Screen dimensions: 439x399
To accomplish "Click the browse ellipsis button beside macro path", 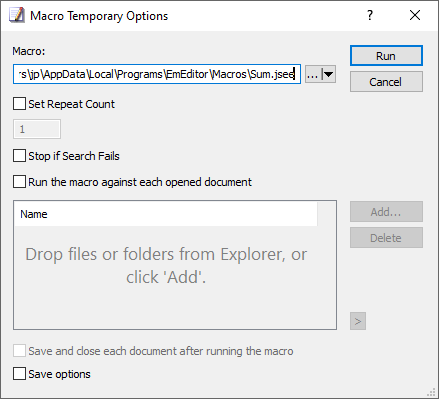I will [313, 74].
